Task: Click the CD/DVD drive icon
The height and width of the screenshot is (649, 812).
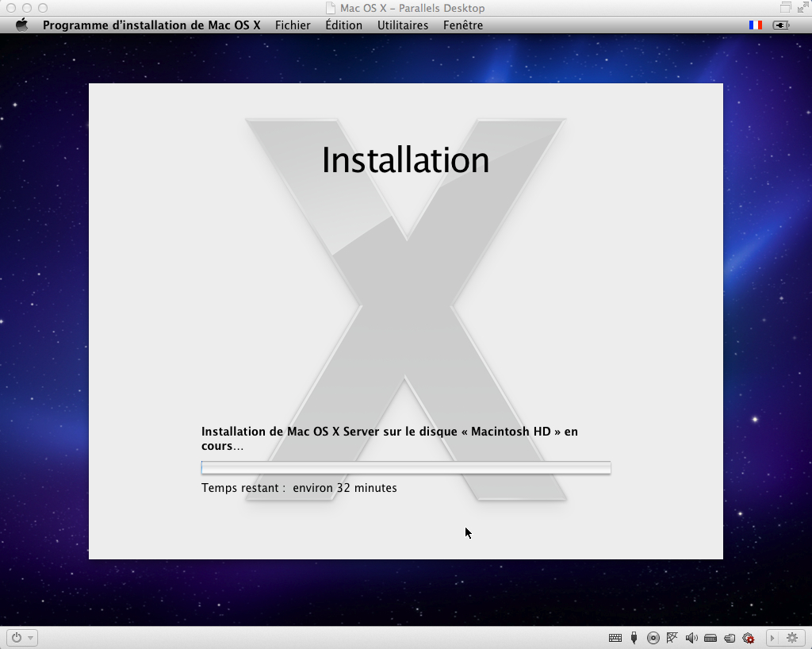Action: coord(653,638)
